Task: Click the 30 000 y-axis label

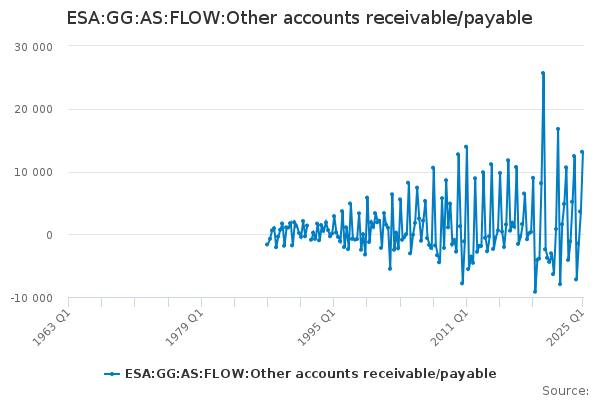Action: coord(33,46)
